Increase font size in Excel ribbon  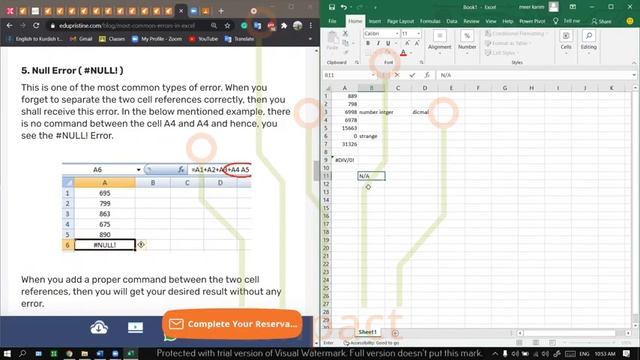(x=407, y=43)
